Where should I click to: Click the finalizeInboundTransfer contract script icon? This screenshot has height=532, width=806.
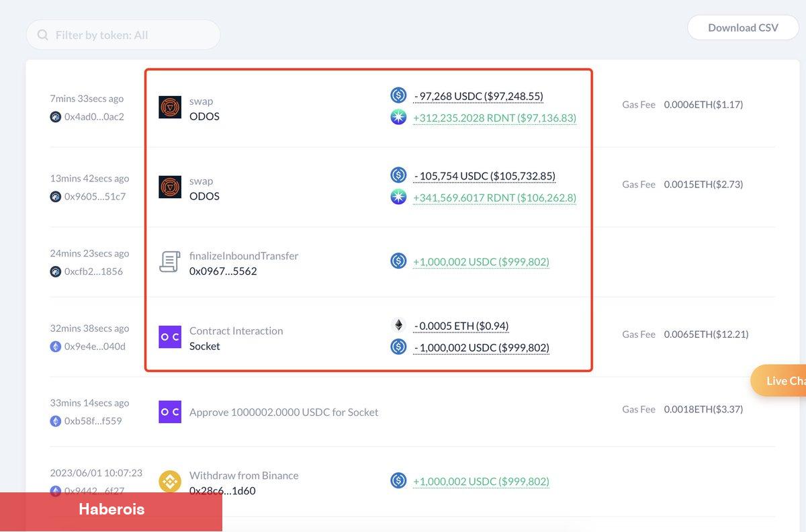point(169,262)
